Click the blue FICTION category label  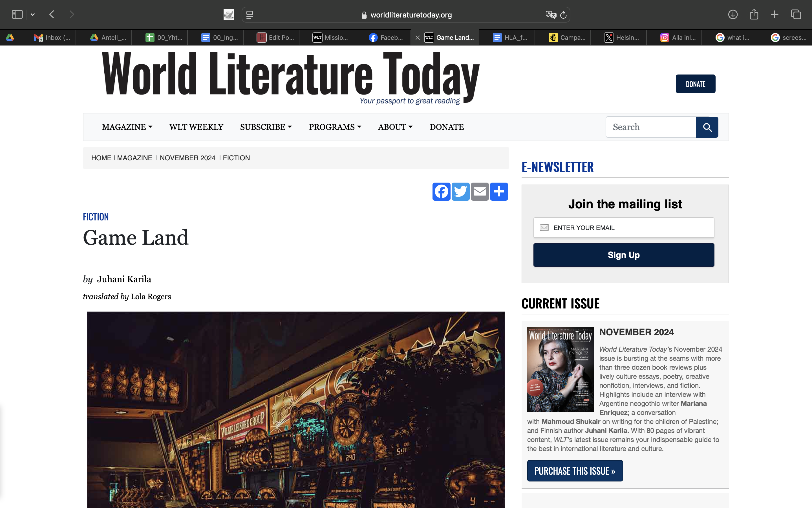coord(96,217)
